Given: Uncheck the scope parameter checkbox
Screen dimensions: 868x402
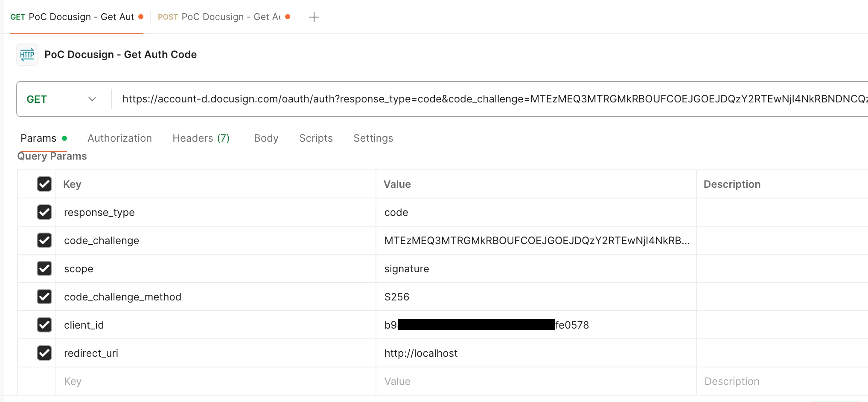Looking at the screenshot, I should pyautogui.click(x=44, y=268).
